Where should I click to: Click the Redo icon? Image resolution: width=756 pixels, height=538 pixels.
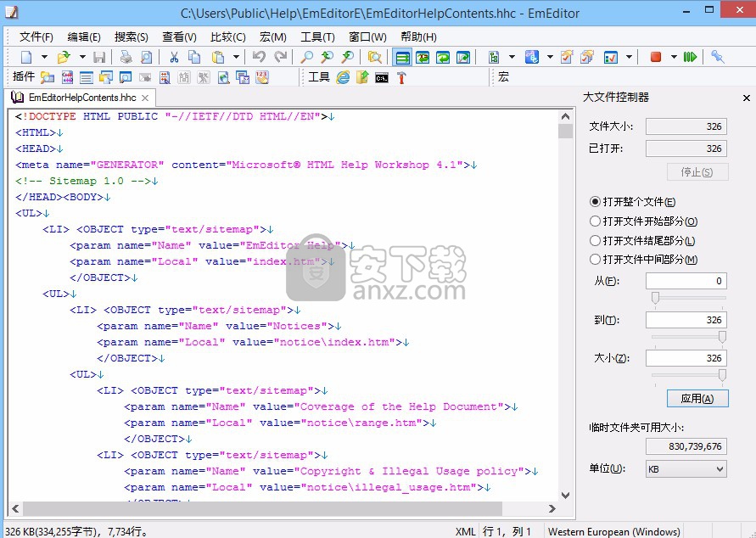[x=281, y=58]
